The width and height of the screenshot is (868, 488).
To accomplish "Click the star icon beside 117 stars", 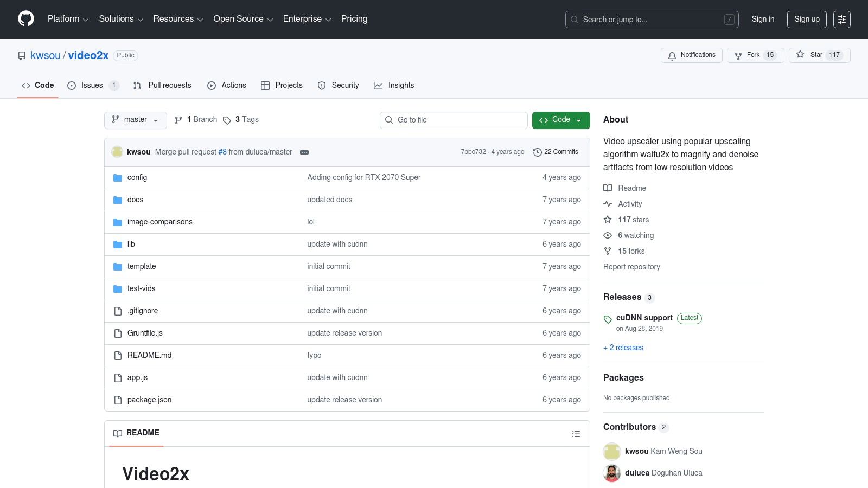I will pyautogui.click(x=608, y=220).
